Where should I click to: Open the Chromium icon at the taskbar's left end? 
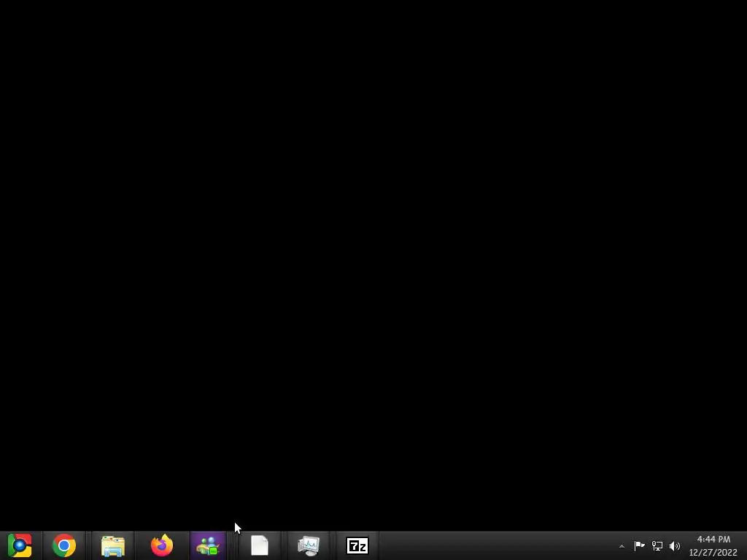(x=20, y=545)
